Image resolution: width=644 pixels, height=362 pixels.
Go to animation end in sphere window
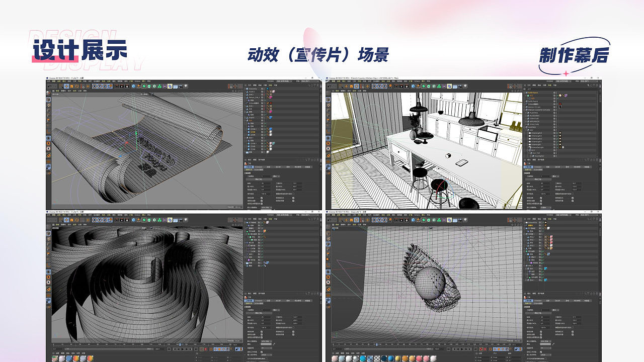click(x=475, y=349)
